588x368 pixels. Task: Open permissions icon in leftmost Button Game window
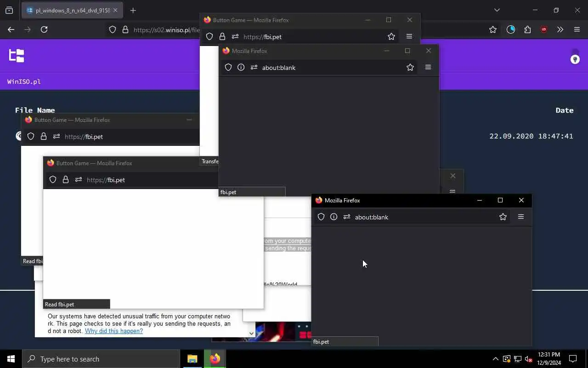coord(57,136)
